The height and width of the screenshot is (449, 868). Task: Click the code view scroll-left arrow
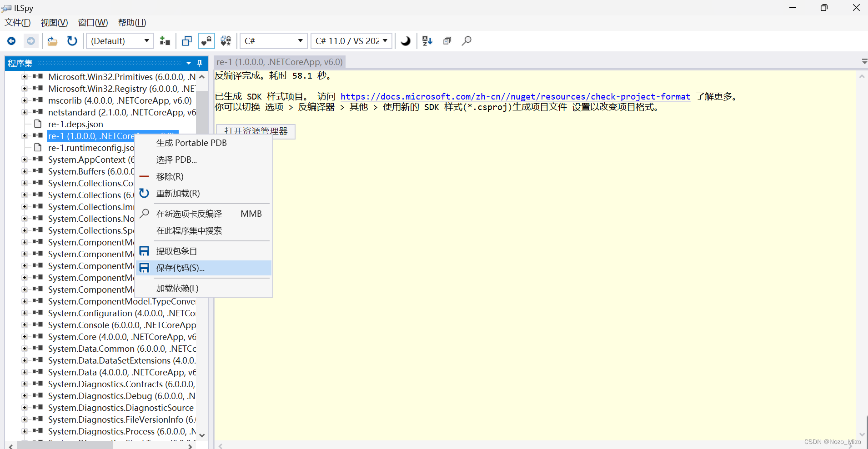click(x=221, y=446)
